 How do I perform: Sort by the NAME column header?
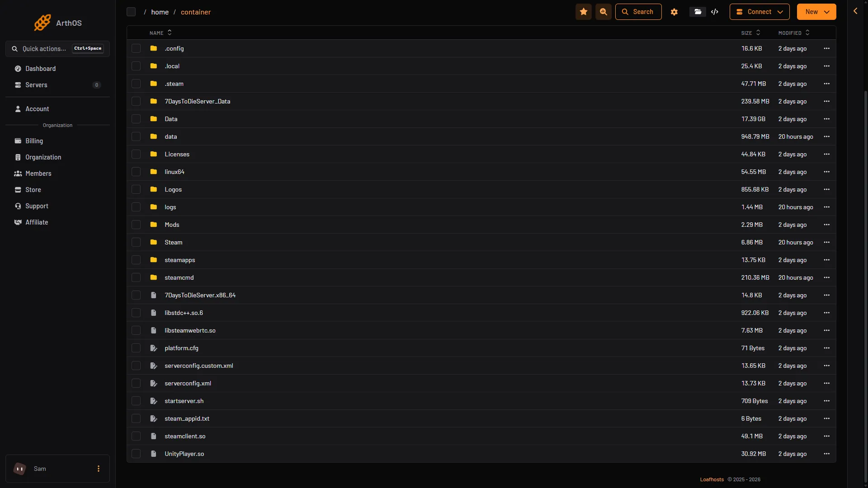click(160, 33)
